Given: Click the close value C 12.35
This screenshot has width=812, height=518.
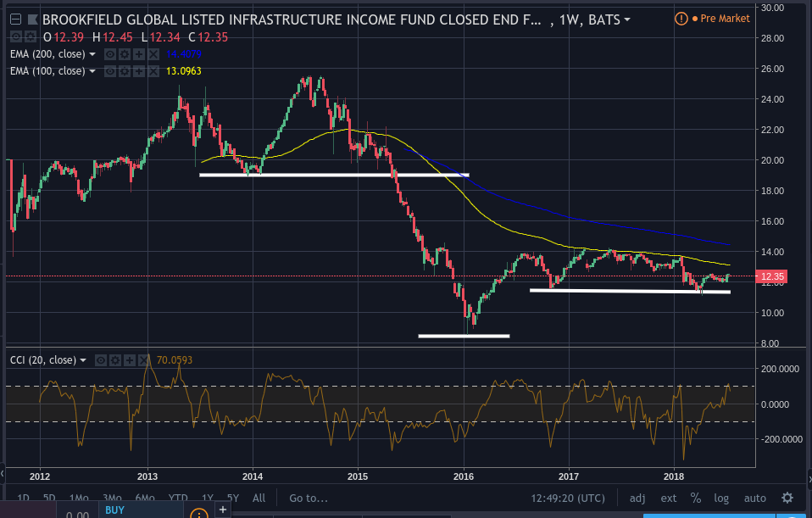Looking at the screenshot, I should tap(209, 37).
